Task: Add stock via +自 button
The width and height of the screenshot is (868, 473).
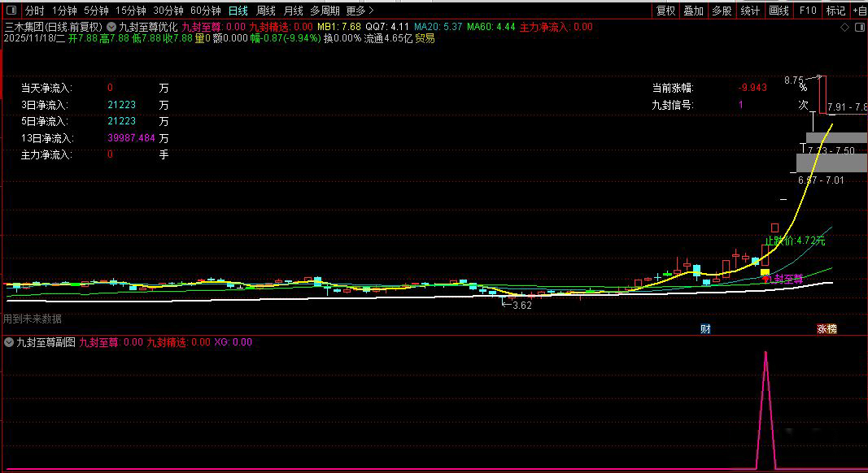Action: point(860,11)
